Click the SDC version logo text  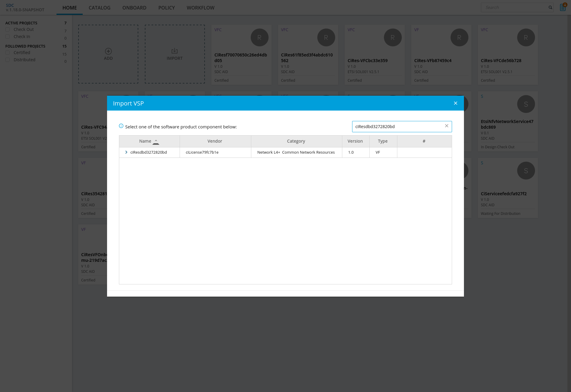(25, 7)
